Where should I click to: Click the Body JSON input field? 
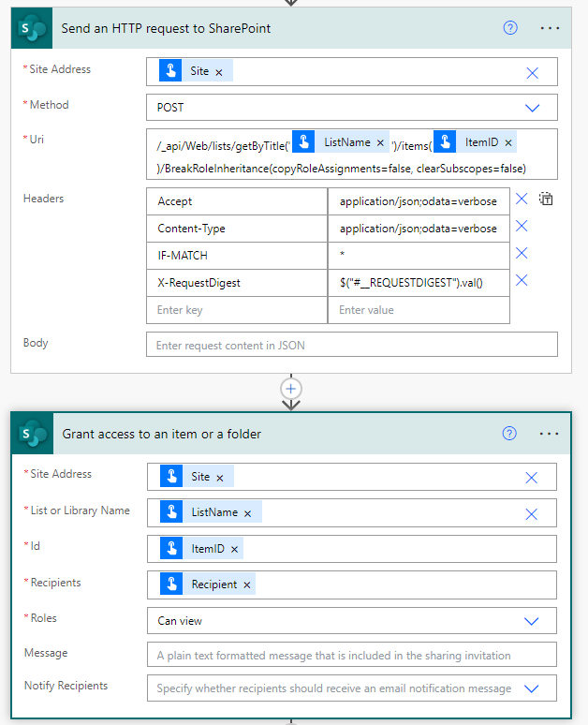351,345
